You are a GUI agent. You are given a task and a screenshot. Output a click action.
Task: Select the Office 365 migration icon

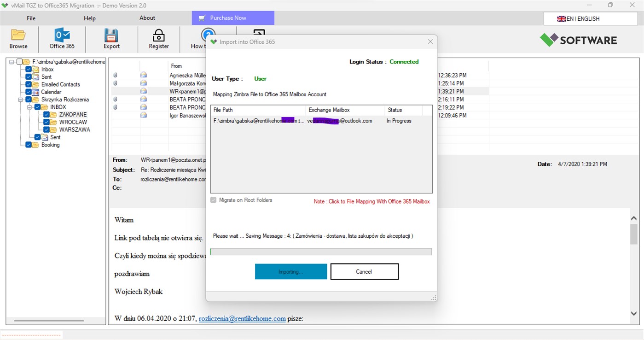point(62,35)
